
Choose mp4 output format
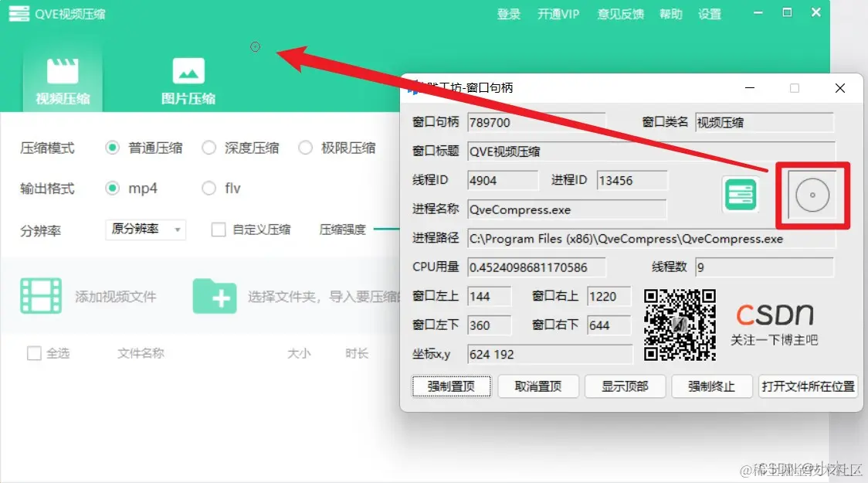(113, 189)
